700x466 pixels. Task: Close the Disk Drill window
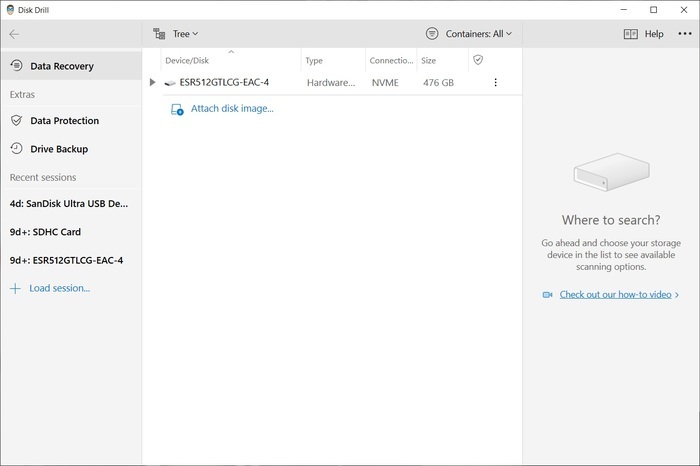pyautogui.click(x=684, y=10)
